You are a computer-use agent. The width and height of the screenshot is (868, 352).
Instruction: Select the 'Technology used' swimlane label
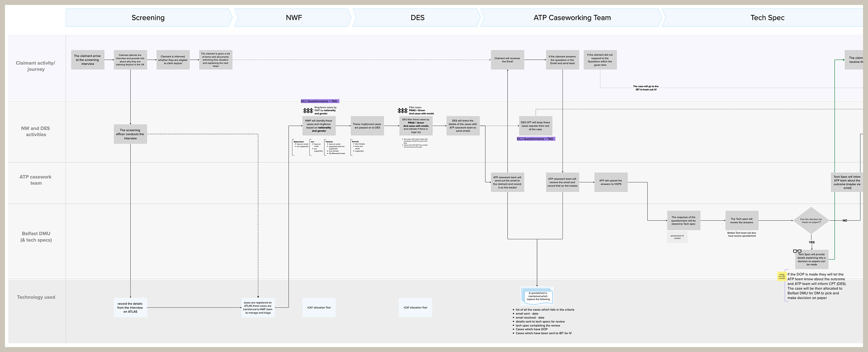pos(36,297)
